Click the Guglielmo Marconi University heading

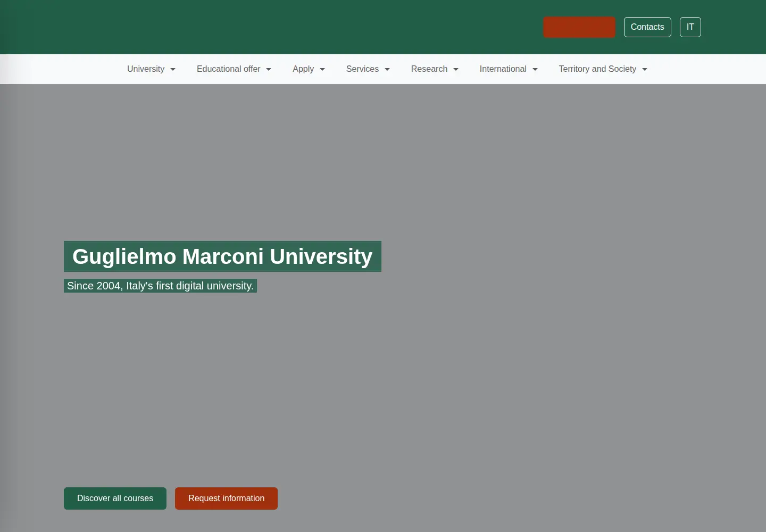coord(222,256)
